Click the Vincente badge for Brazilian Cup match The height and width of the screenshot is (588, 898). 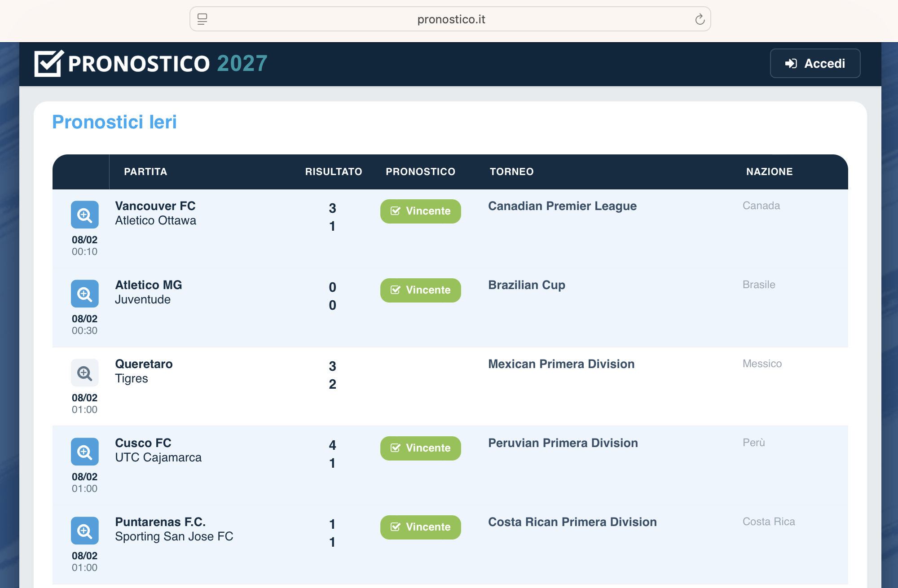click(x=421, y=290)
